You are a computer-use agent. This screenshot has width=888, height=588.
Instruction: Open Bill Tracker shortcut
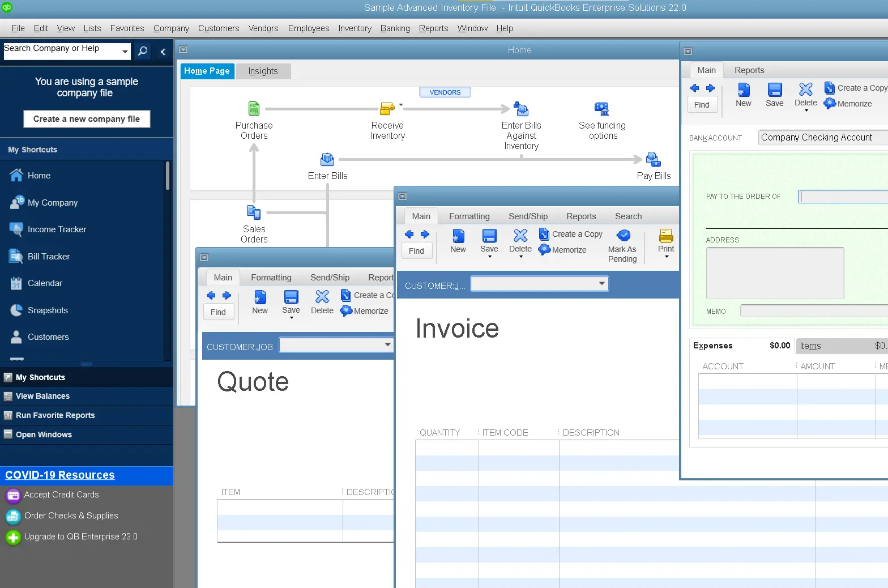49,257
